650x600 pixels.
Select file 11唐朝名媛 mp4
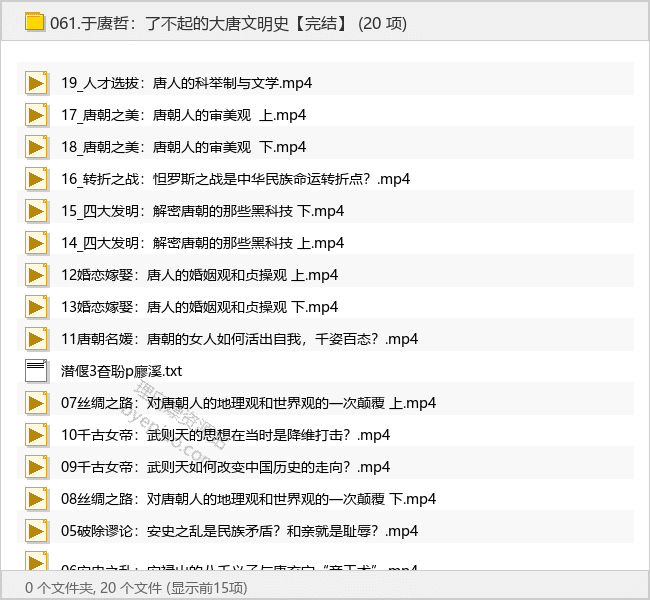tap(240, 339)
